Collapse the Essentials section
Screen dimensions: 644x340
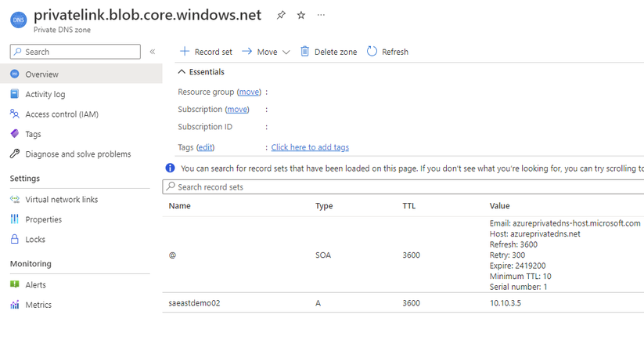(182, 72)
